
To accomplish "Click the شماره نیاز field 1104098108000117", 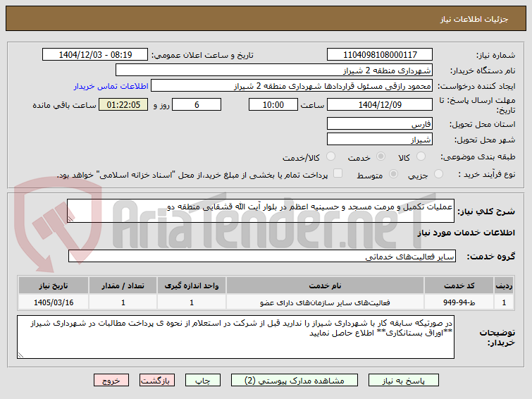I will (380, 55).
